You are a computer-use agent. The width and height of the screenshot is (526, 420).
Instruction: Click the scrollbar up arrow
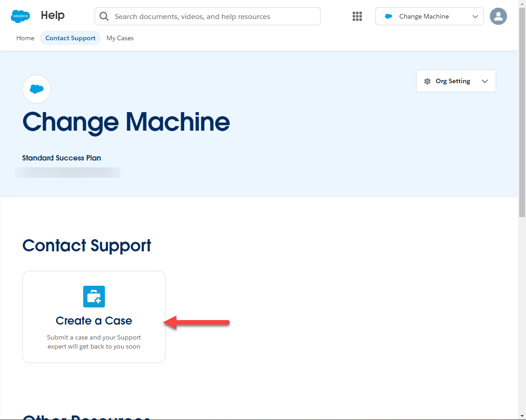click(x=522, y=3)
